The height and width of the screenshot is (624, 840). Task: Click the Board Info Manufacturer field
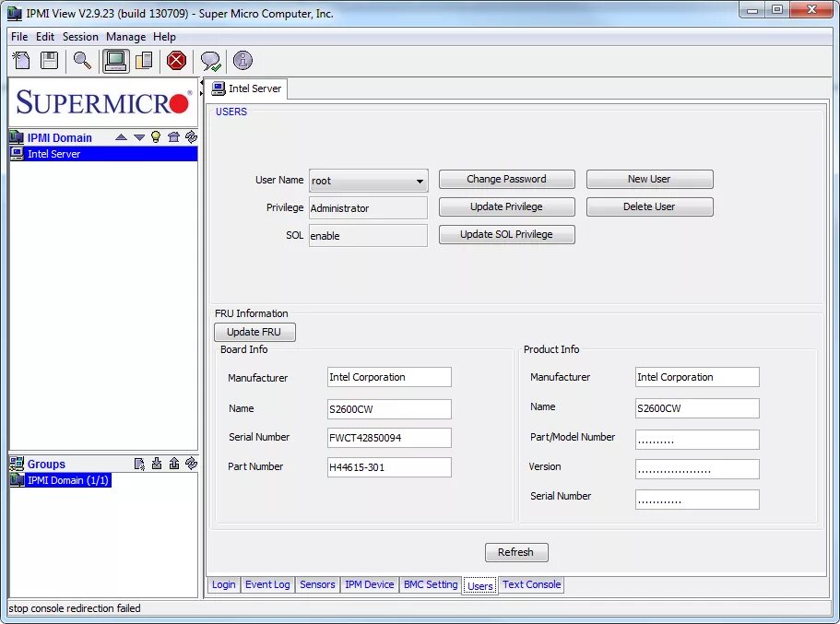click(389, 377)
